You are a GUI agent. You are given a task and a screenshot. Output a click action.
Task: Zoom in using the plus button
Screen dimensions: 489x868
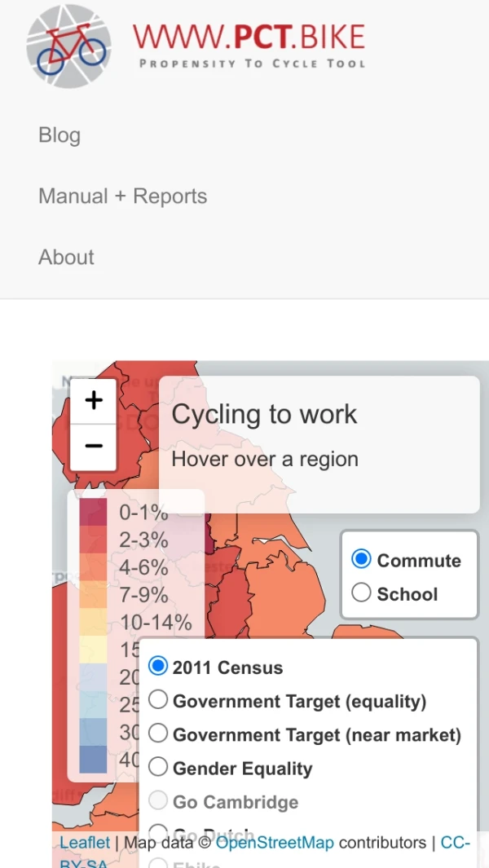pos(93,399)
